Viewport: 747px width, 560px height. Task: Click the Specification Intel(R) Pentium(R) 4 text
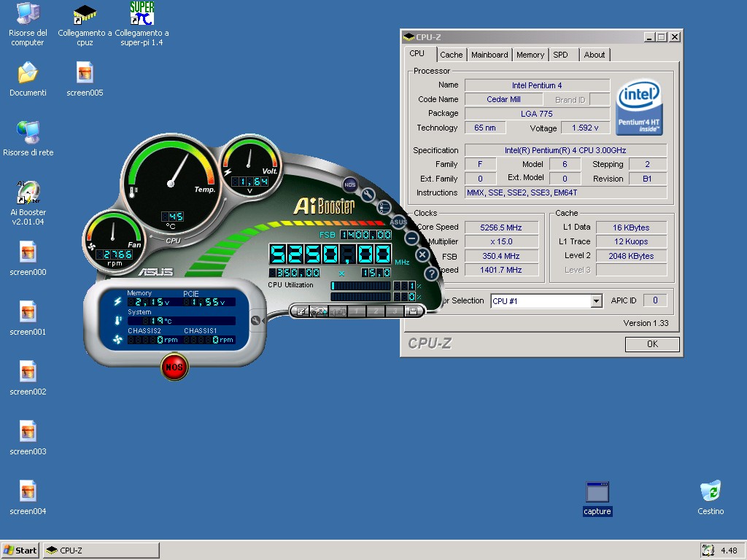click(565, 150)
